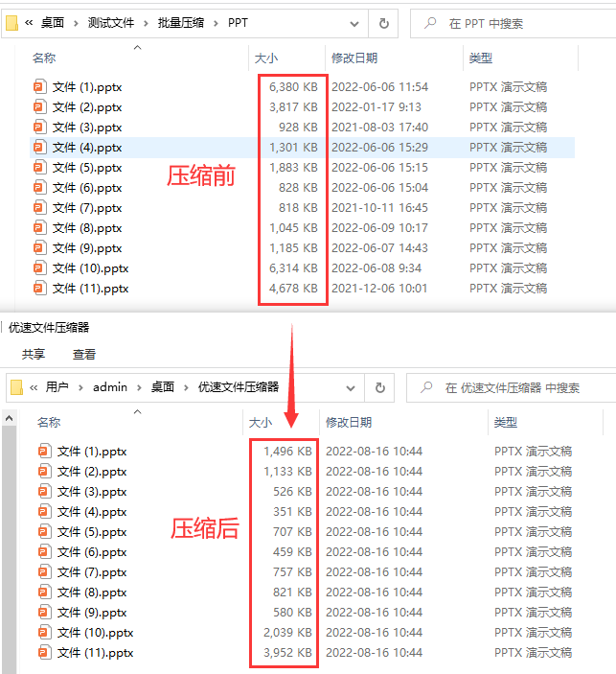This screenshot has width=616, height=674.
Task: Click pptx icon of 文件 (1) in PPT window
Action: [39, 87]
